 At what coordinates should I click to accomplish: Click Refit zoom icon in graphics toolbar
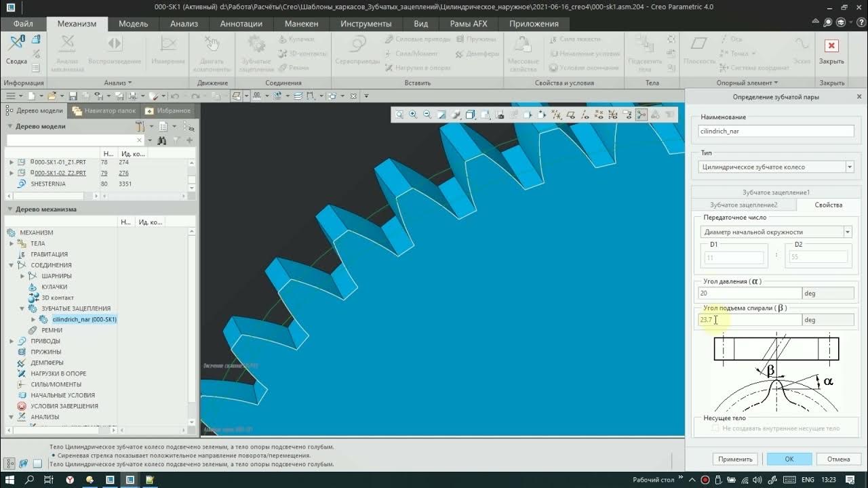pyautogui.click(x=399, y=115)
